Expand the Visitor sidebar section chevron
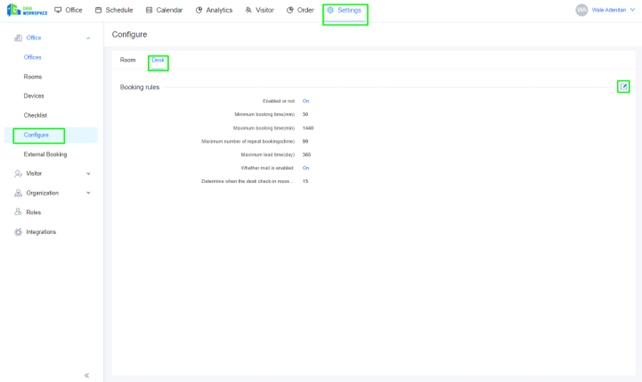The image size is (642, 382). (88, 174)
